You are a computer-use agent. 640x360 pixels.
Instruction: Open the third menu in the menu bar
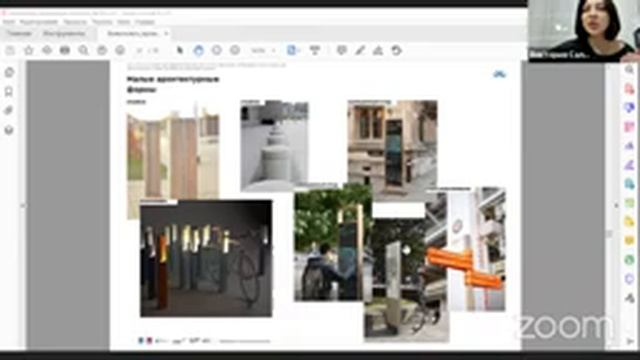[x=75, y=22]
